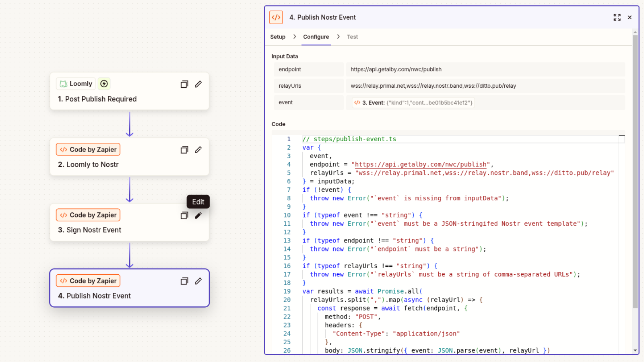Select the Configure tab
Screen dimensions: 644x362
click(316, 37)
